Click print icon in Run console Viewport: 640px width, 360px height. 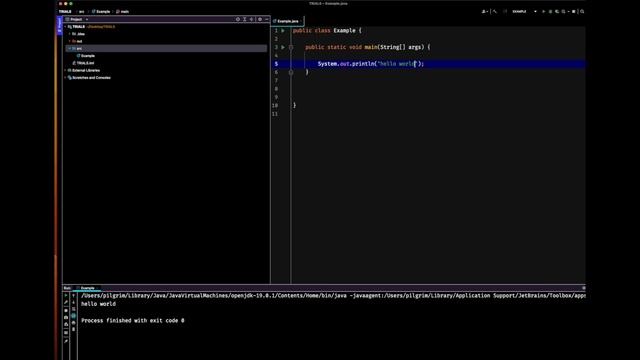click(73, 322)
